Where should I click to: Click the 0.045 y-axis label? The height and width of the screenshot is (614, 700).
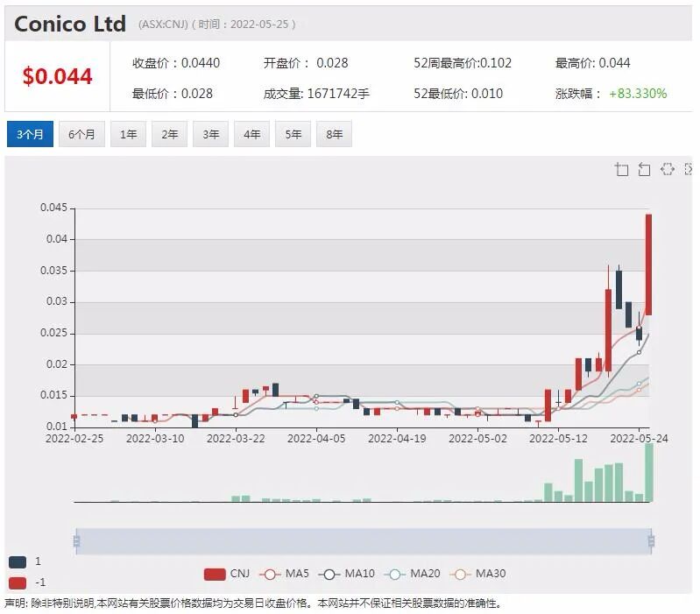point(53,208)
